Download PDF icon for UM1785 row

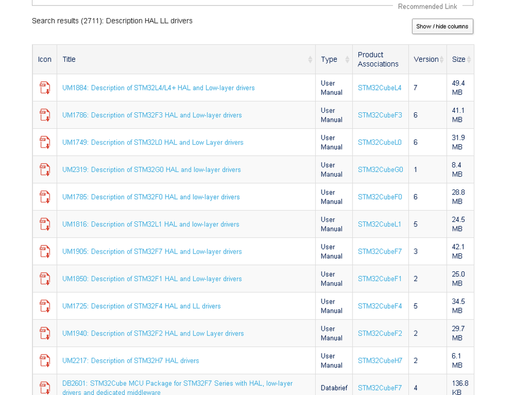tap(45, 196)
